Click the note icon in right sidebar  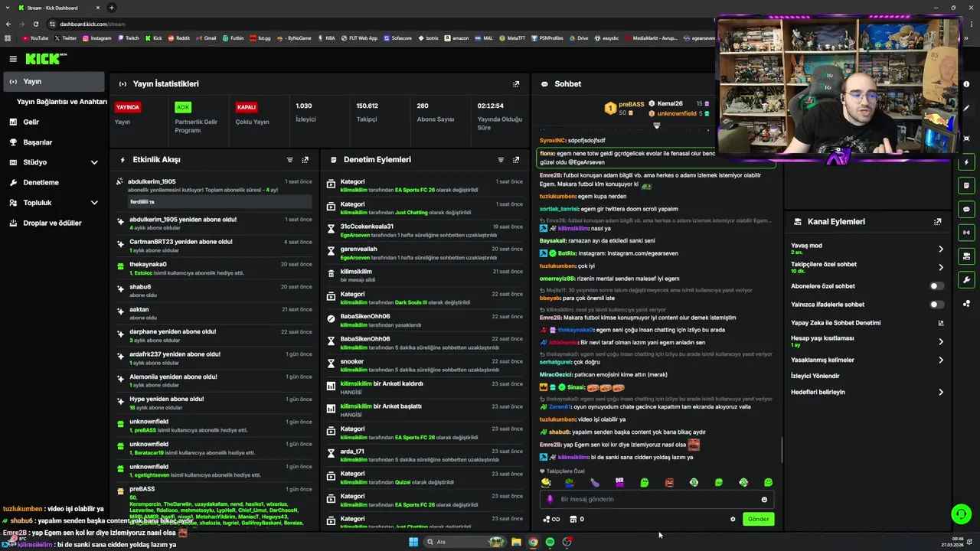[967, 186]
